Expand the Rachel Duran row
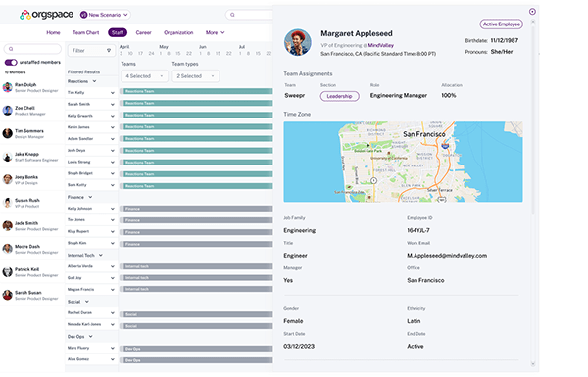588x377 pixels. click(112, 313)
